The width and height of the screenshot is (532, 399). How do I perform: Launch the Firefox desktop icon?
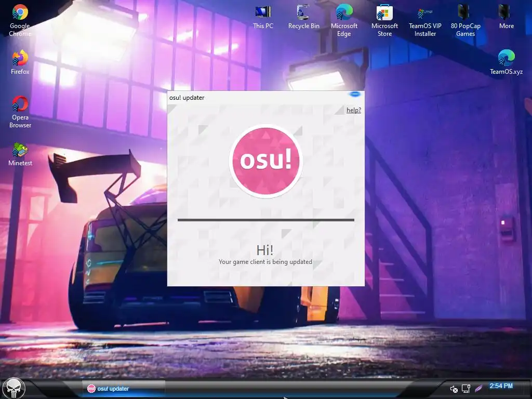[x=20, y=62]
